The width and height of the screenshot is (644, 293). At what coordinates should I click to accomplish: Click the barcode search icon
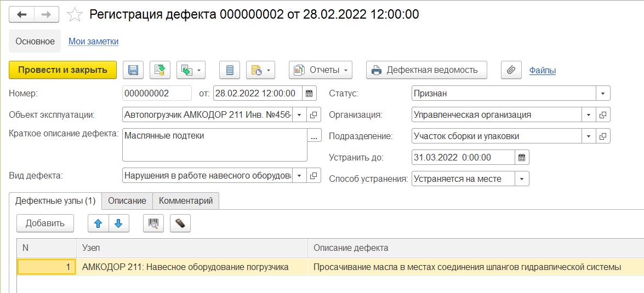tap(153, 223)
